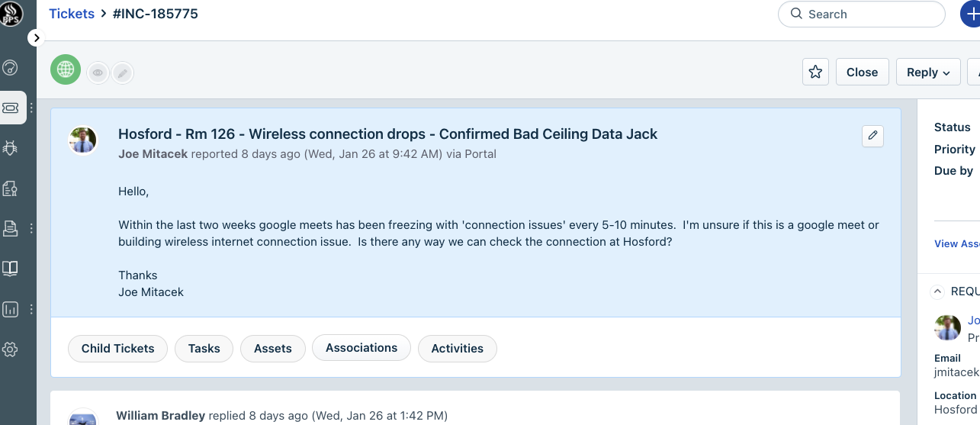Click the pencil icon to edit ticket description
980x425 pixels.
pos(873,136)
